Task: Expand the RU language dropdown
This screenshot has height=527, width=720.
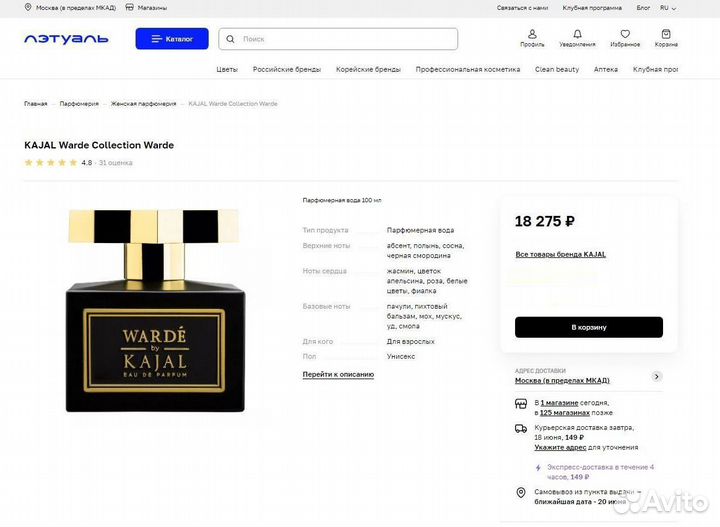Action: 668,8
